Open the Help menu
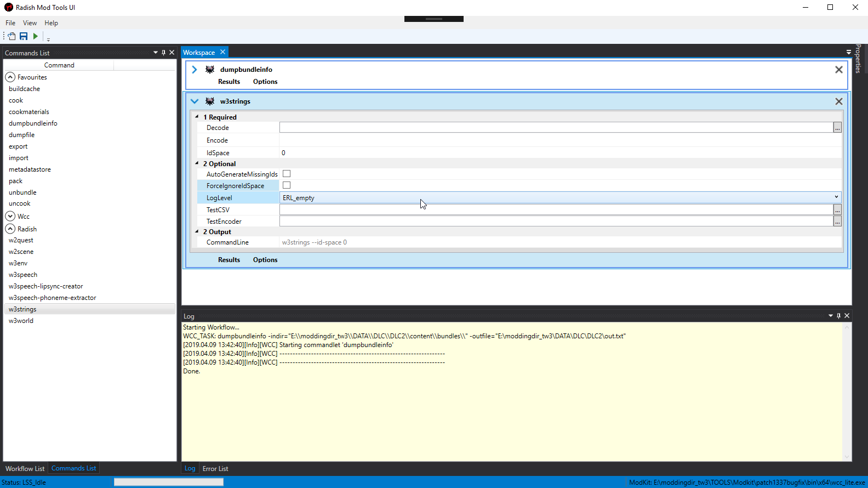The image size is (868, 488). [x=51, y=23]
